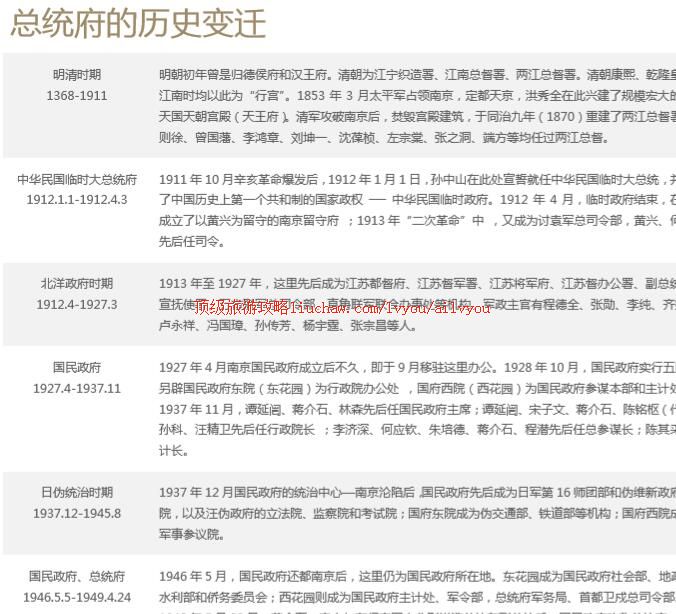Click the heading 总统府的历史变迁
676x614 pixels.
coord(138,24)
